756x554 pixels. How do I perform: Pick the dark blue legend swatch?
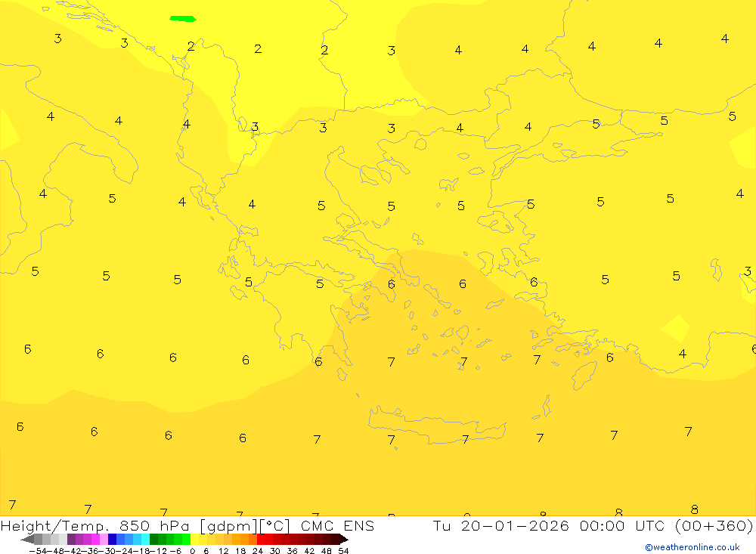(x=112, y=540)
